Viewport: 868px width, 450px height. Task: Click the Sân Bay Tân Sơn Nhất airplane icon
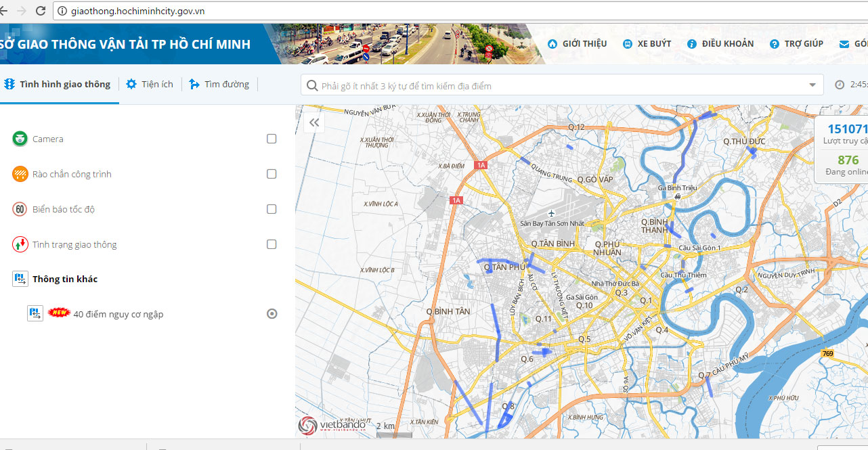550,213
